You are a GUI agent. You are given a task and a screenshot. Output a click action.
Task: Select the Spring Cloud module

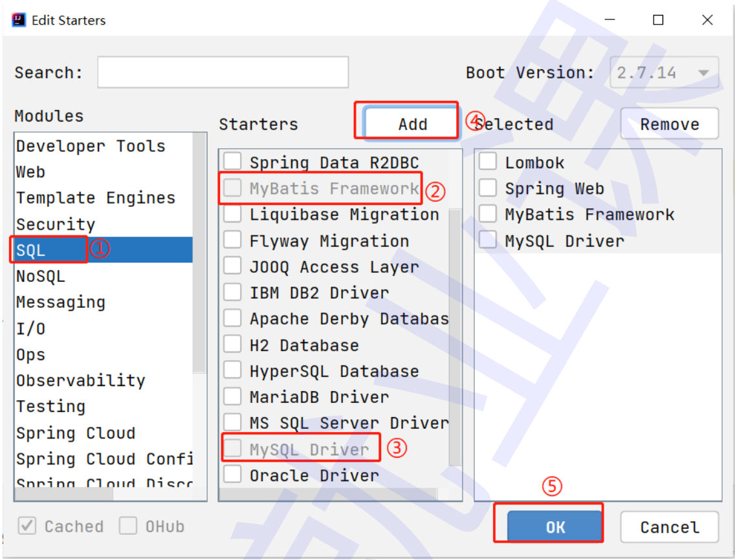(104, 433)
